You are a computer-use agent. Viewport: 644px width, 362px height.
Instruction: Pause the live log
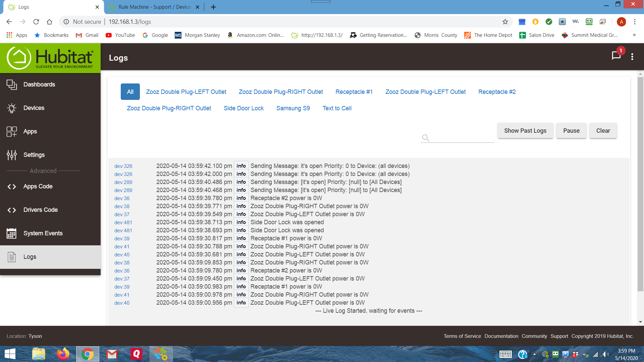tap(572, 131)
